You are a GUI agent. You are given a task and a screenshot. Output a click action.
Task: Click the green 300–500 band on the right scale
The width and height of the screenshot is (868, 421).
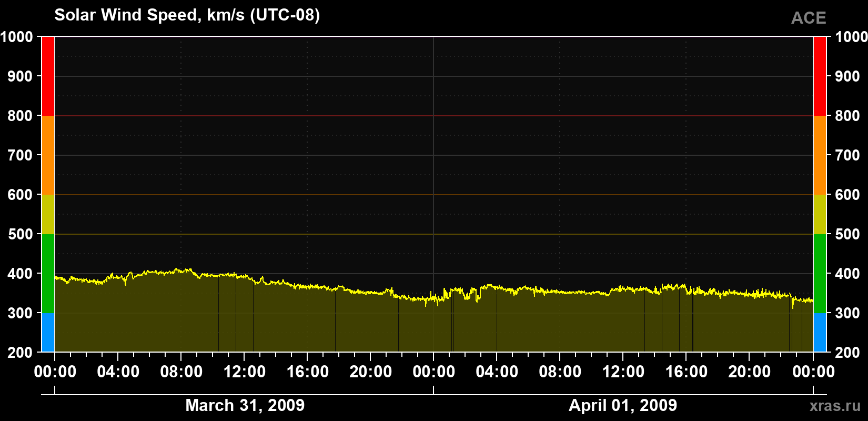coord(820,274)
